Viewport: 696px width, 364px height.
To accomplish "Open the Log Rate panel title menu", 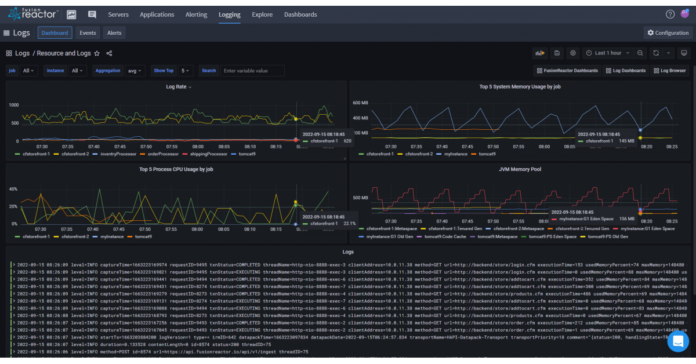I will point(178,87).
